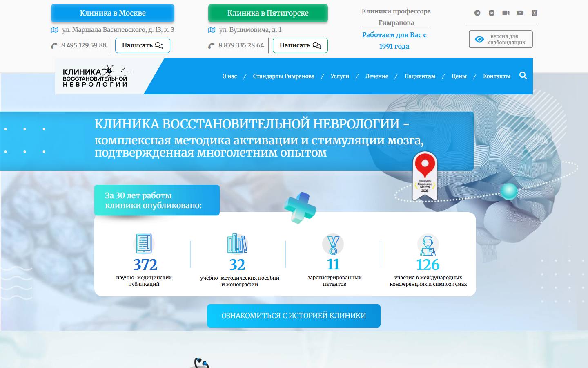The width and height of the screenshot is (588, 368).
Task: Click 'Клиники профессора Гимранова' header text
Action: tap(396, 17)
